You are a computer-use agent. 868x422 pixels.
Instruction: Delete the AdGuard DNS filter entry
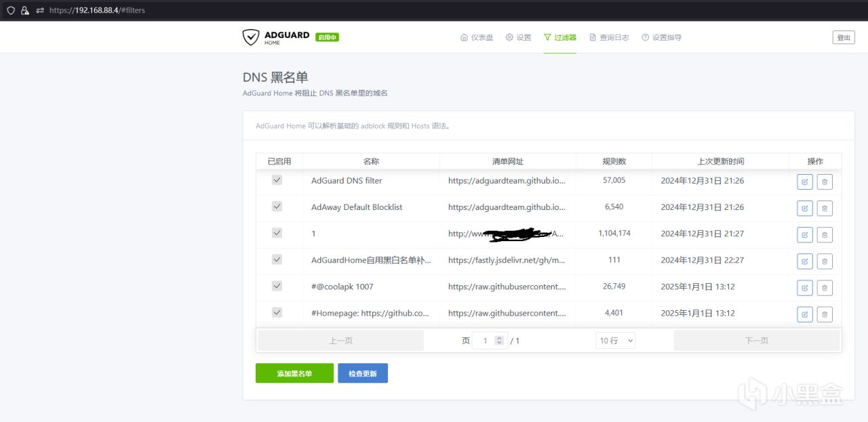825,182
